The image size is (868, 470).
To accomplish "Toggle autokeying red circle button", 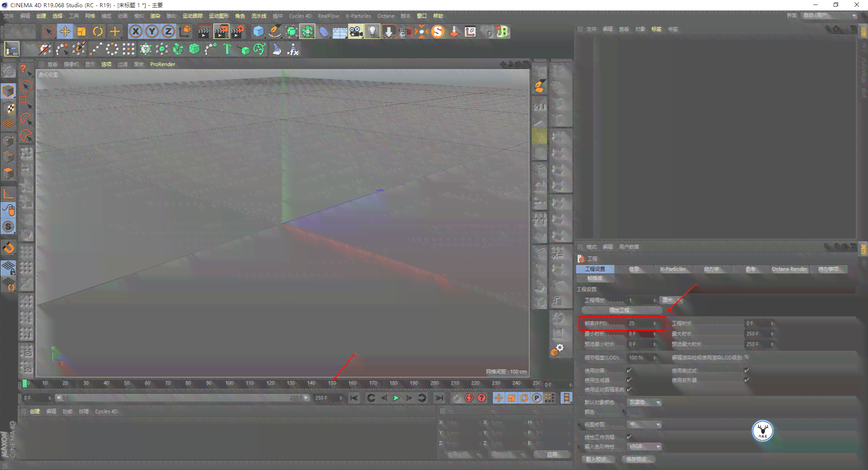I will pyautogui.click(x=469, y=398).
